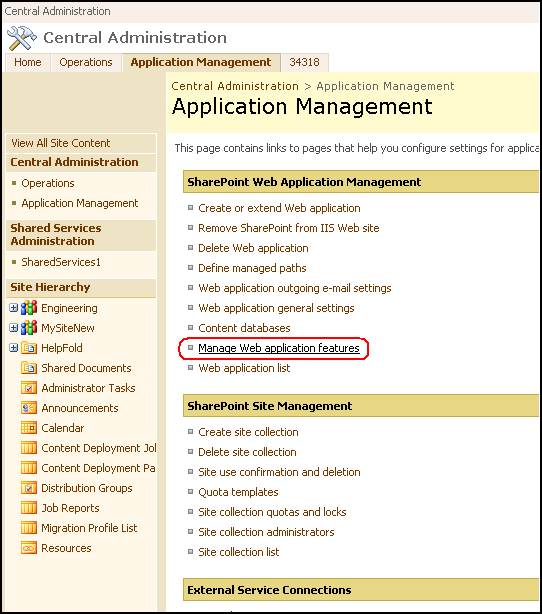This screenshot has height=614, width=542.
Task: Click the Administrator Tasks checklist icon
Action: 29,388
